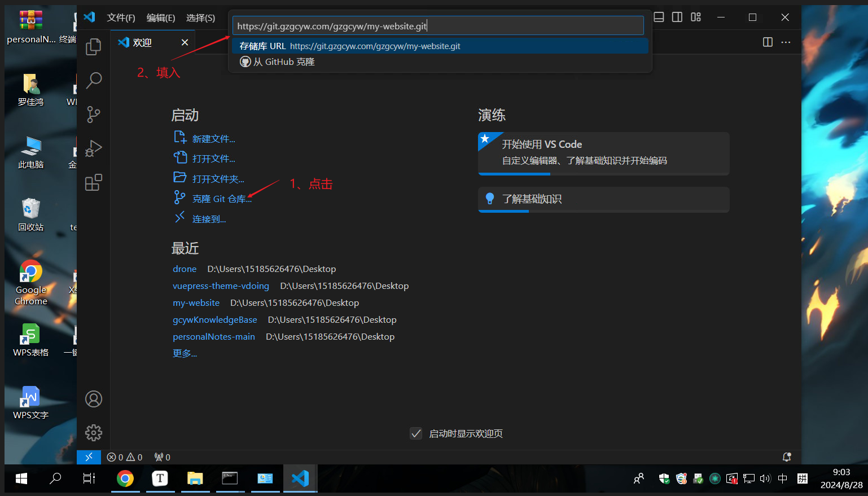Screen dimensions: 868x496
Task: Click the 中 input method indicator
Action: coord(783,479)
